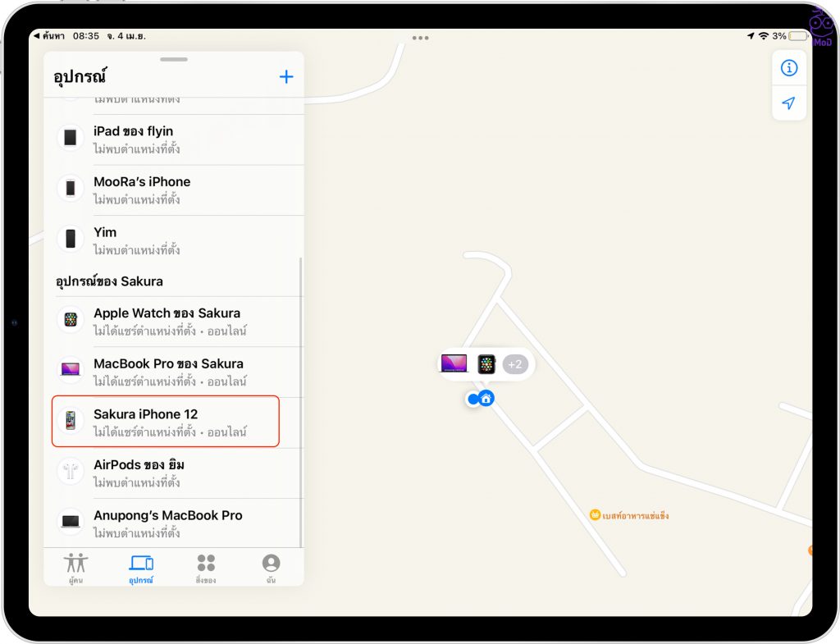Tap the orange shop marker on map
840x644 pixels.
595,515
